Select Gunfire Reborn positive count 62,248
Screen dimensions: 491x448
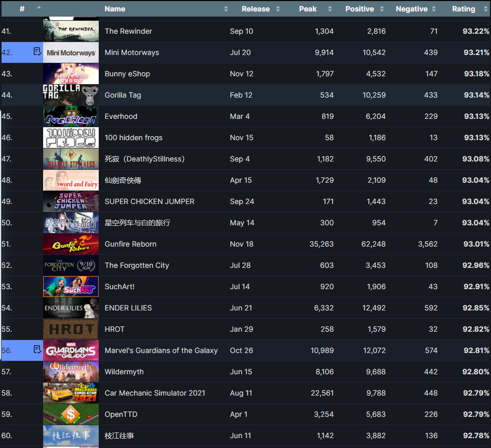374,244
